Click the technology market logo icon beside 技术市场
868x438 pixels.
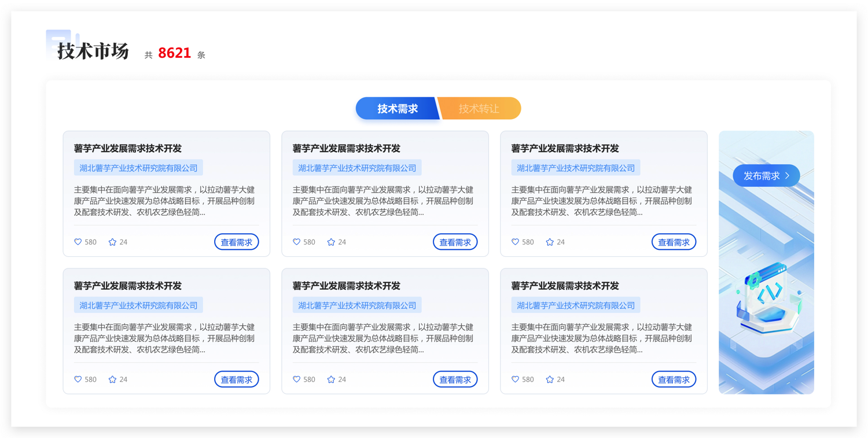(59, 43)
